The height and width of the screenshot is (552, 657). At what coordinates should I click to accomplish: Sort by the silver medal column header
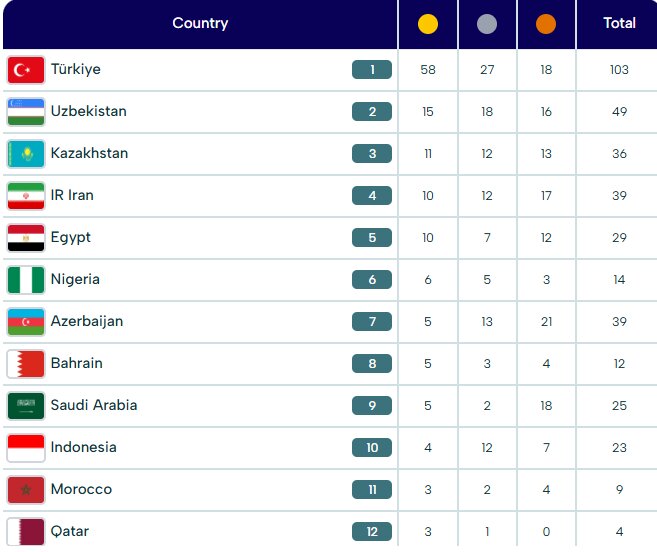point(487,24)
